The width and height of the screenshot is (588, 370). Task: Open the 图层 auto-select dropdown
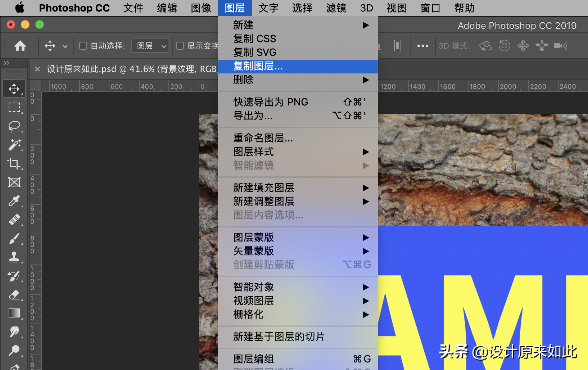tap(150, 46)
